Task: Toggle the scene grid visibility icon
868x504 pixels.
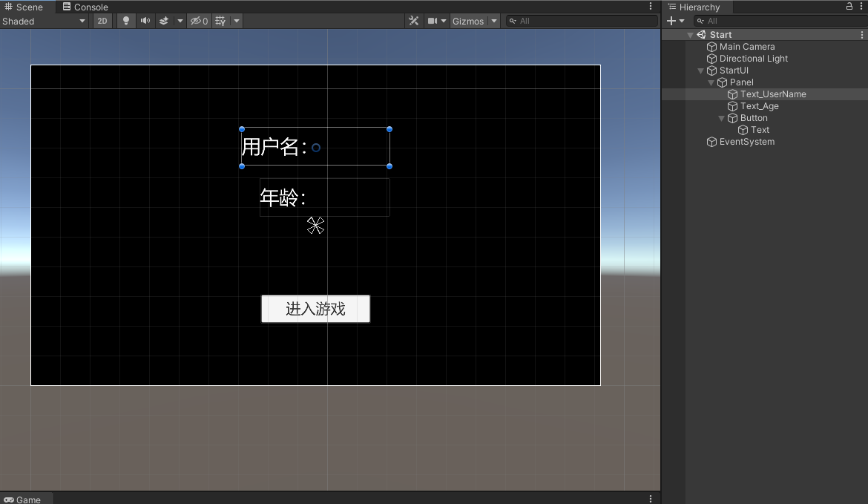Action: click(x=221, y=21)
